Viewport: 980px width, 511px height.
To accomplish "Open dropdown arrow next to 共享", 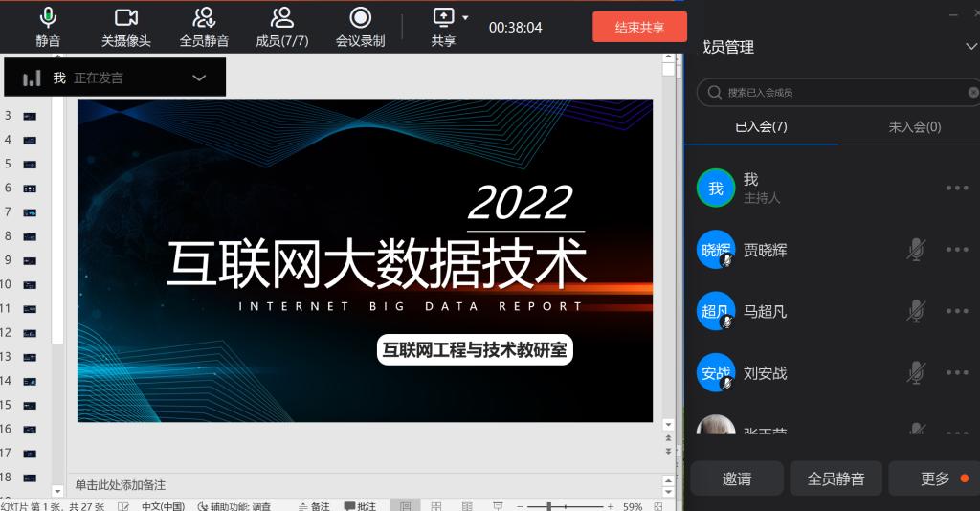I will coord(466,17).
